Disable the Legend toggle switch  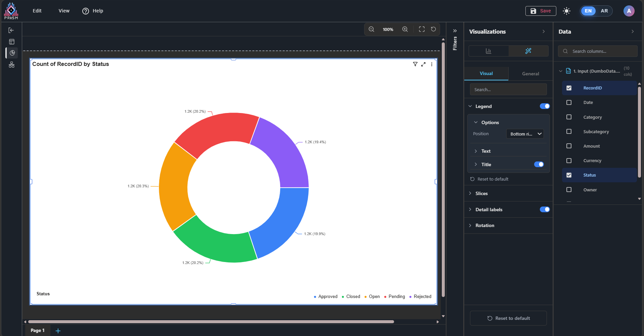(x=544, y=106)
